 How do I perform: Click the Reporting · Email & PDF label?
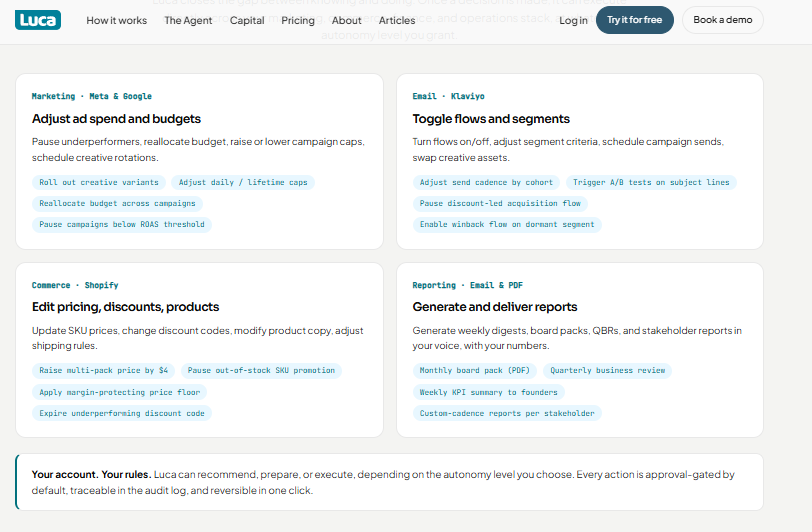pyautogui.click(x=468, y=285)
